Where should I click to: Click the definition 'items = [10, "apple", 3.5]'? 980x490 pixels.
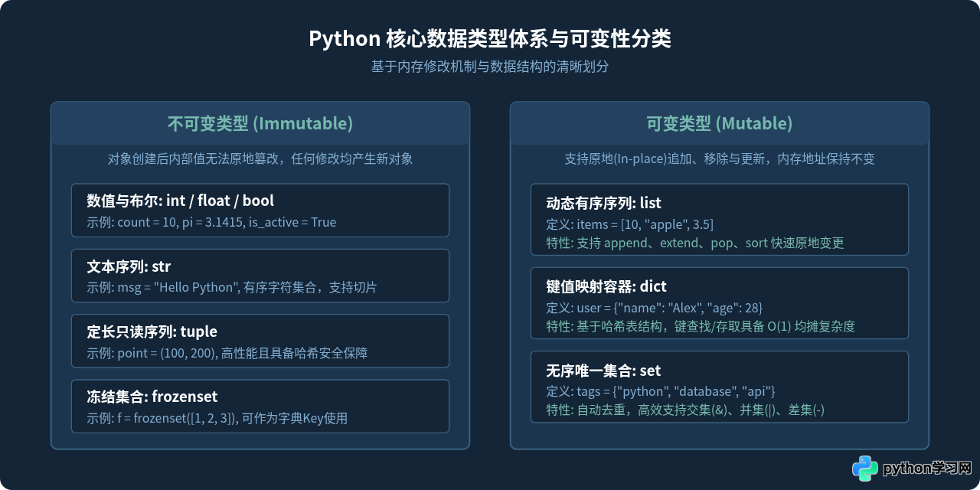coord(645,225)
